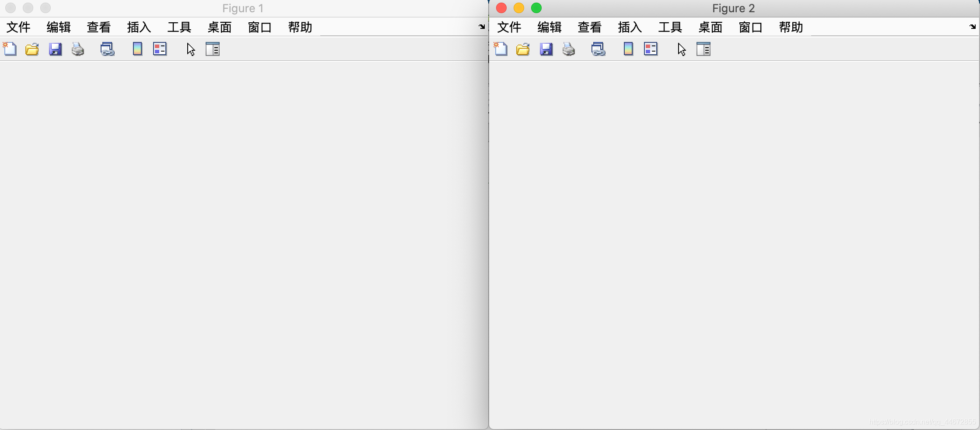Click Print Figure icon in Figure 1 toolbar
Screen dimensions: 980x430
78,49
